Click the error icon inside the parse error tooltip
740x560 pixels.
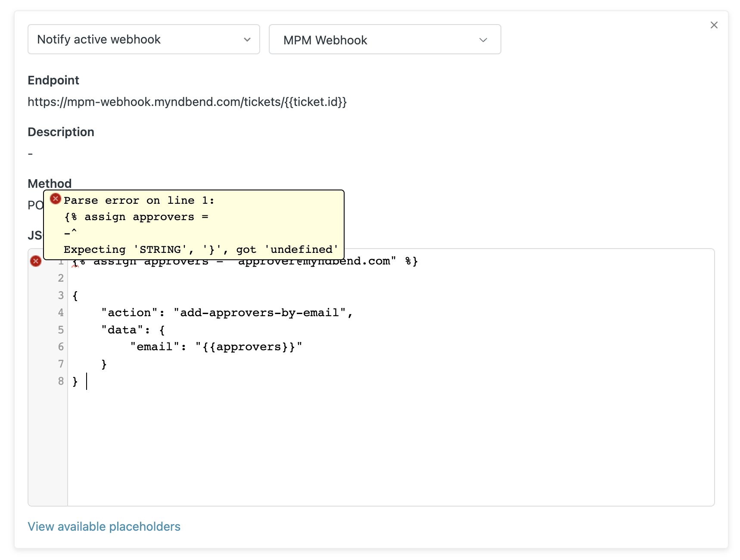pos(56,199)
